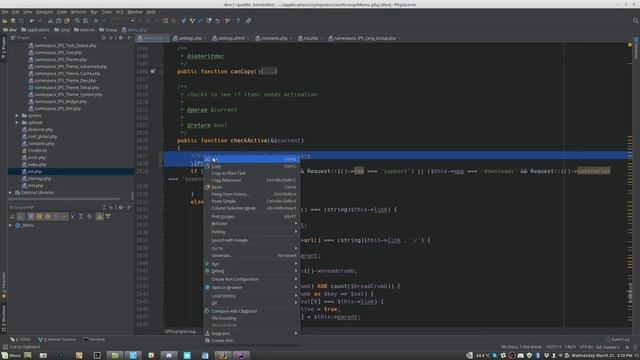Click the applications breadcrumb in navigation bar
Viewport: 640px width, 360px height.
(35, 30)
